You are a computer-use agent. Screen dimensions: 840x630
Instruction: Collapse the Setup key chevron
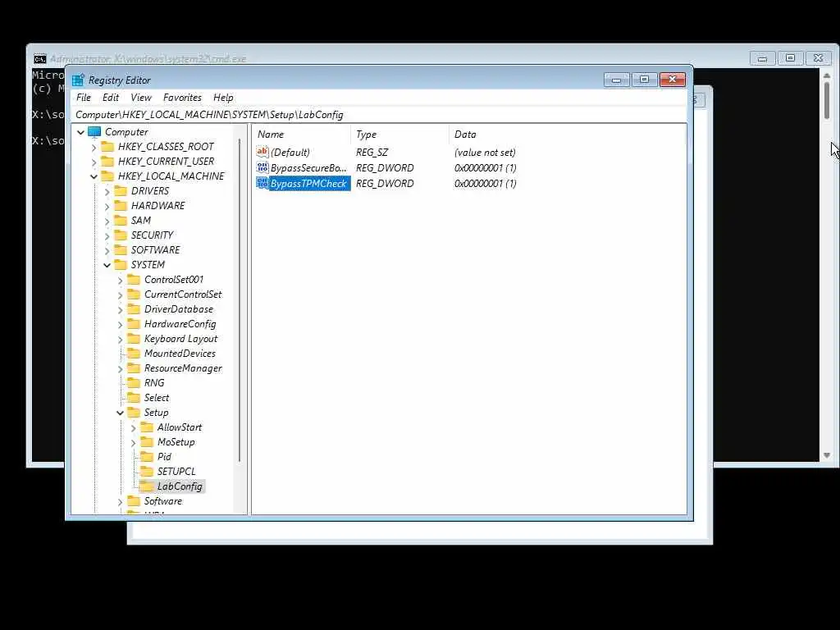click(120, 413)
